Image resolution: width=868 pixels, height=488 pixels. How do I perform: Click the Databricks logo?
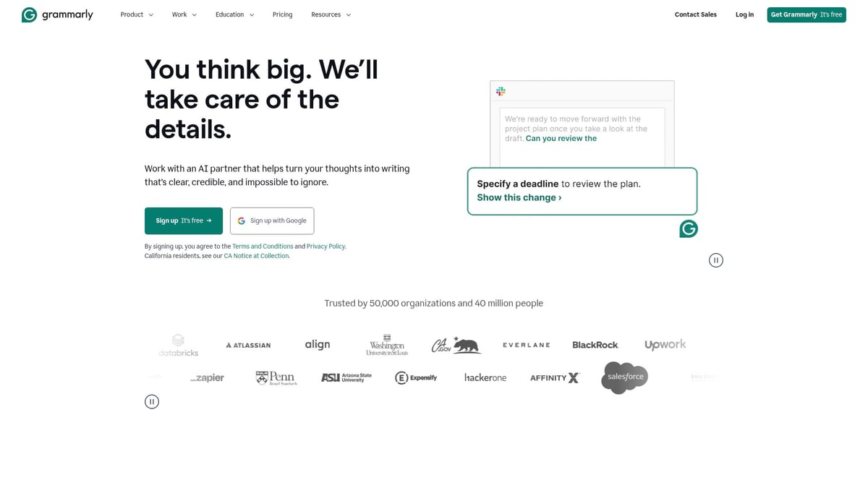pyautogui.click(x=177, y=344)
